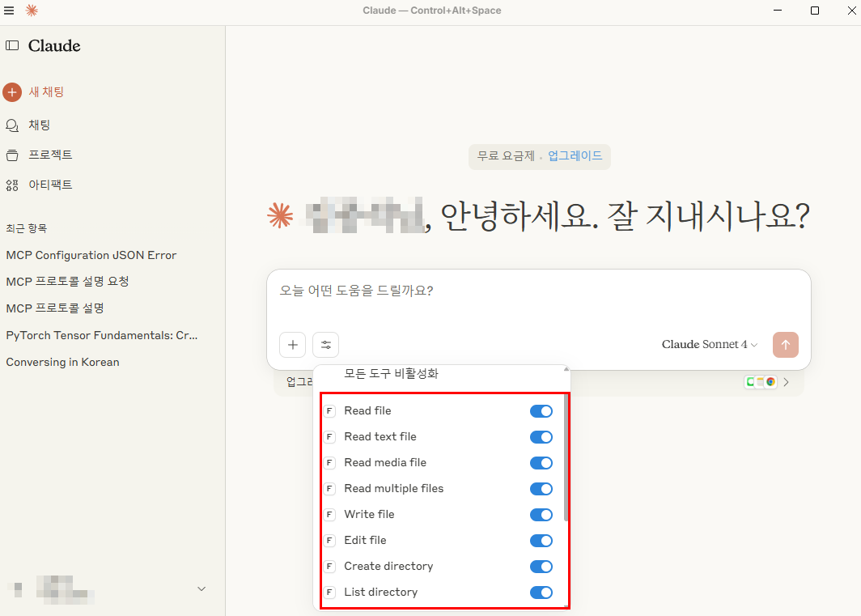Open the hamburger menu icon

pyautogui.click(x=10, y=11)
